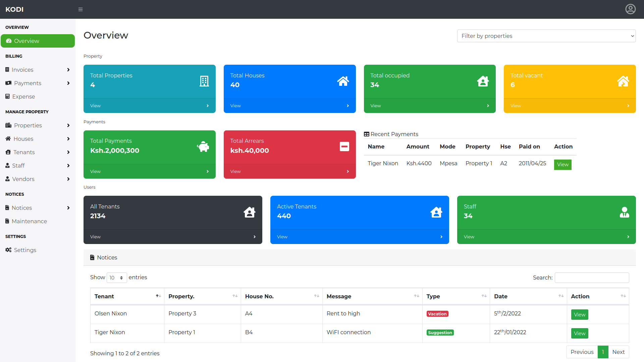644x362 pixels.
Task: Open the Show entries count selector
Action: tap(116, 278)
